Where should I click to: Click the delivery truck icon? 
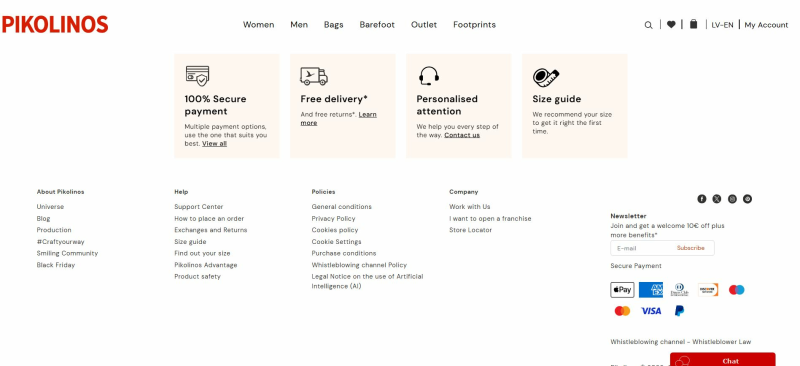pyautogui.click(x=314, y=76)
